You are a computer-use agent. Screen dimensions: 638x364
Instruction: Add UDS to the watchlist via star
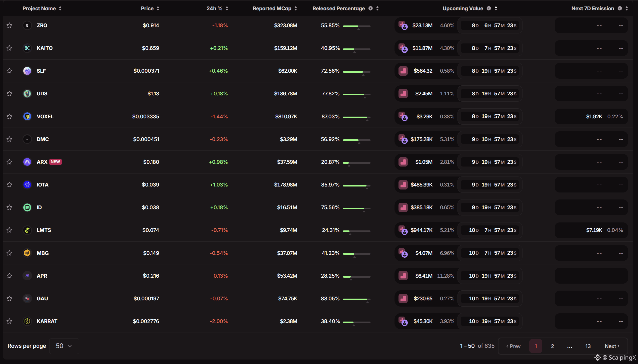click(x=9, y=94)
